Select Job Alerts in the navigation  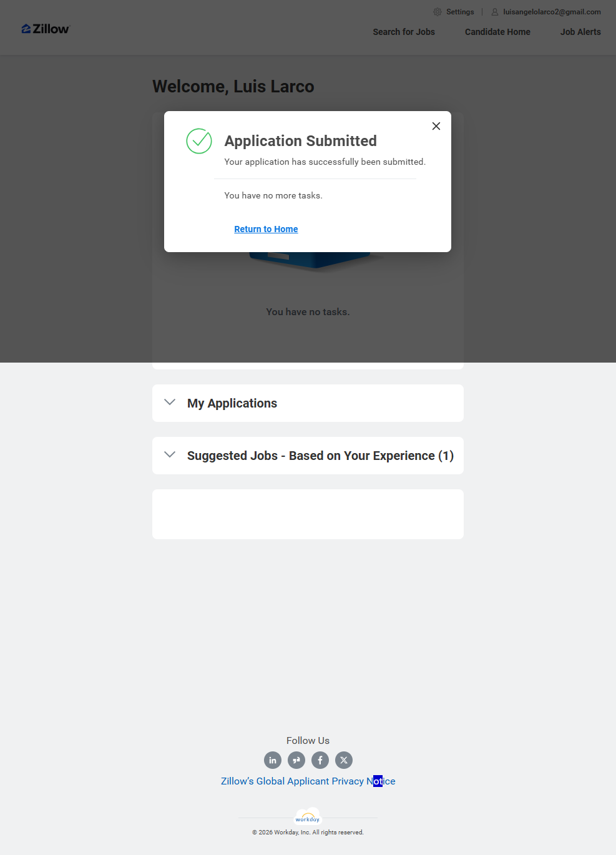(x=580, y=32)
